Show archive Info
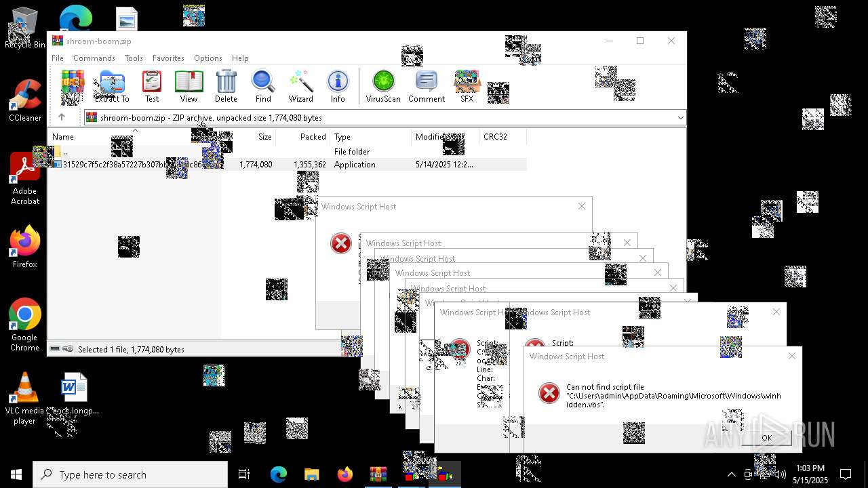868x488 pixels. [x=338, y=86]
